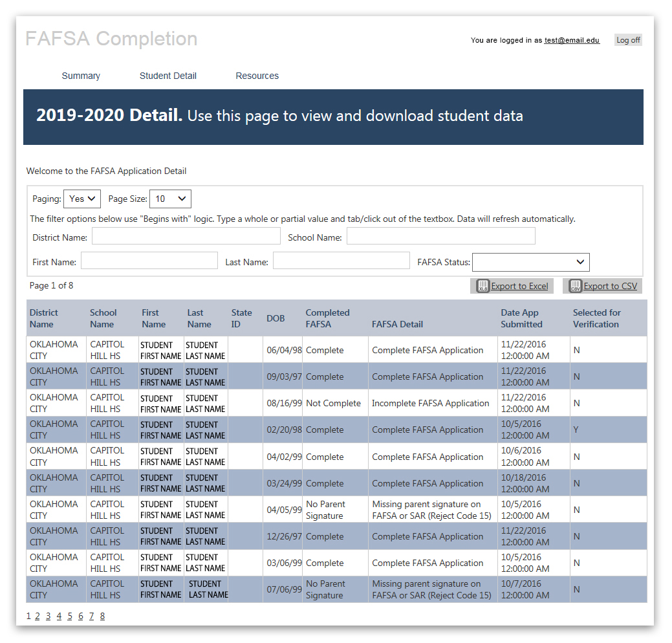The height and width of the screenshot is (643, 672).
Task: Jump to results page 5
Action: (x=70, y=616)
